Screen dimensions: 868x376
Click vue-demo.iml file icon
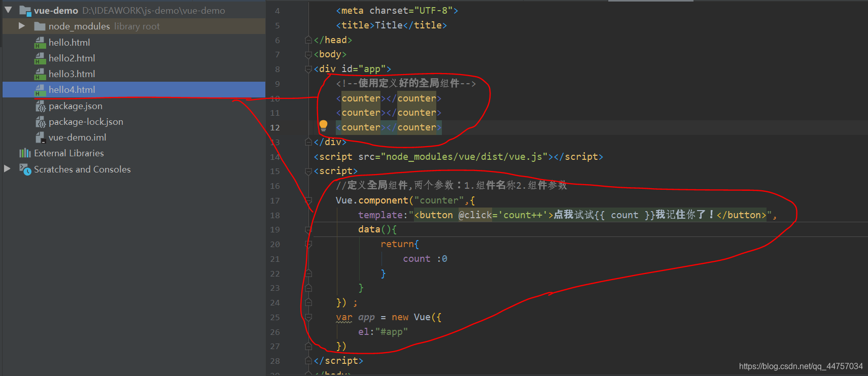pos(40,137)
